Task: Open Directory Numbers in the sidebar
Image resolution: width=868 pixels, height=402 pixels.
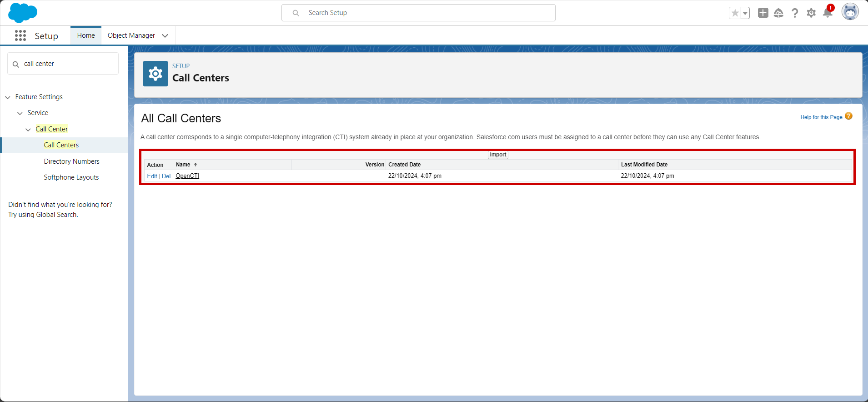Action: tap(72, 161)
